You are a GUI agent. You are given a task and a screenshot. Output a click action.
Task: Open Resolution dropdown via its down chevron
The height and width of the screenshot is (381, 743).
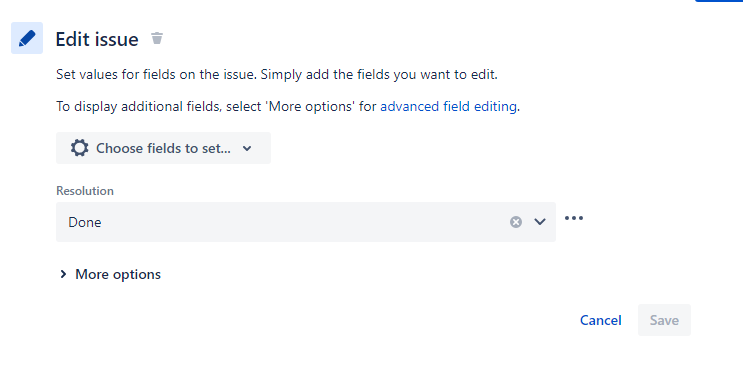[540, 222]
